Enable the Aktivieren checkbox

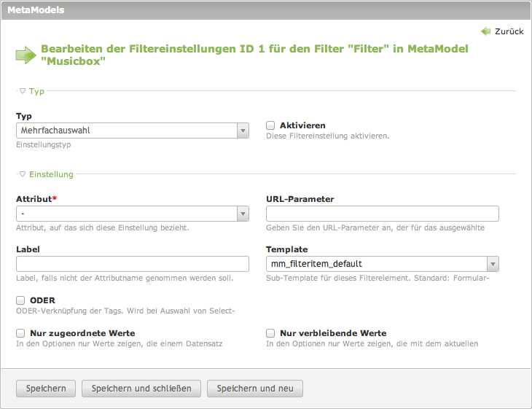tap(270, 125)
